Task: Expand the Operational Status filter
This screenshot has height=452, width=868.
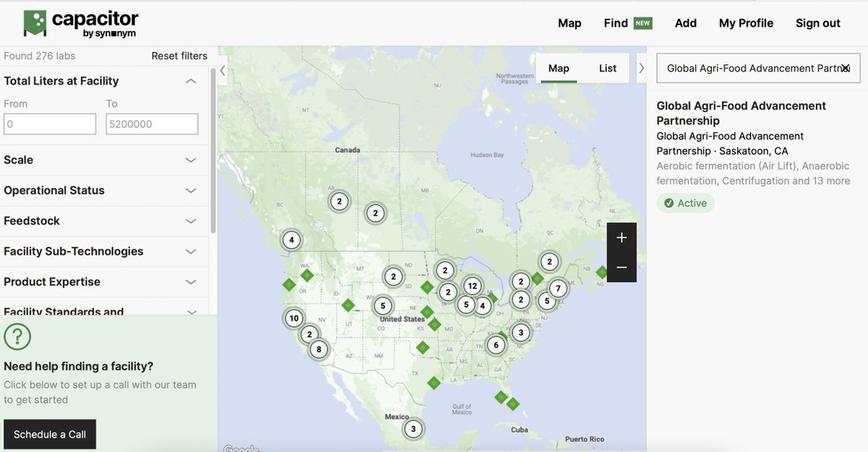Action: [x=191, y=190]
